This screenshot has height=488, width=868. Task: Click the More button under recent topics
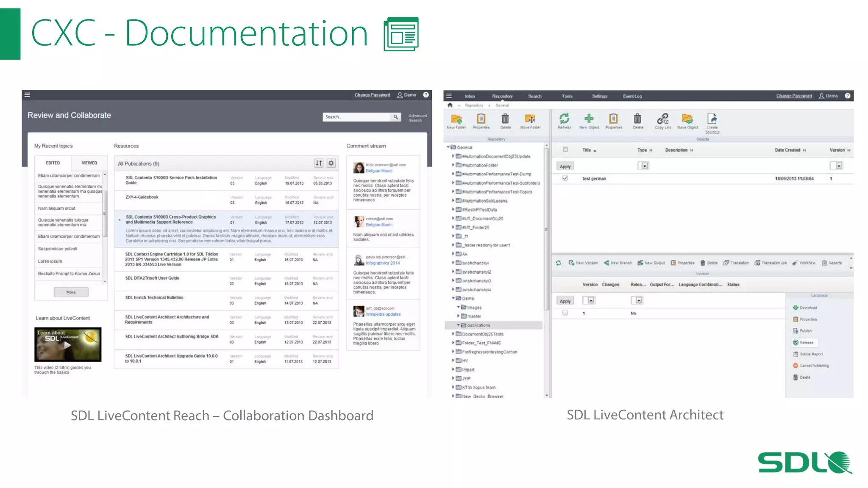(x=71, y=292)
